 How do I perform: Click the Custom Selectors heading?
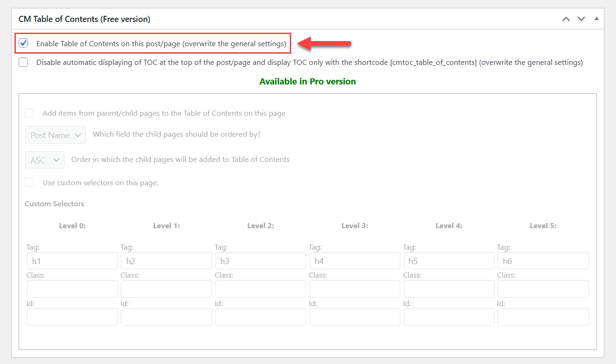point(55,203)
